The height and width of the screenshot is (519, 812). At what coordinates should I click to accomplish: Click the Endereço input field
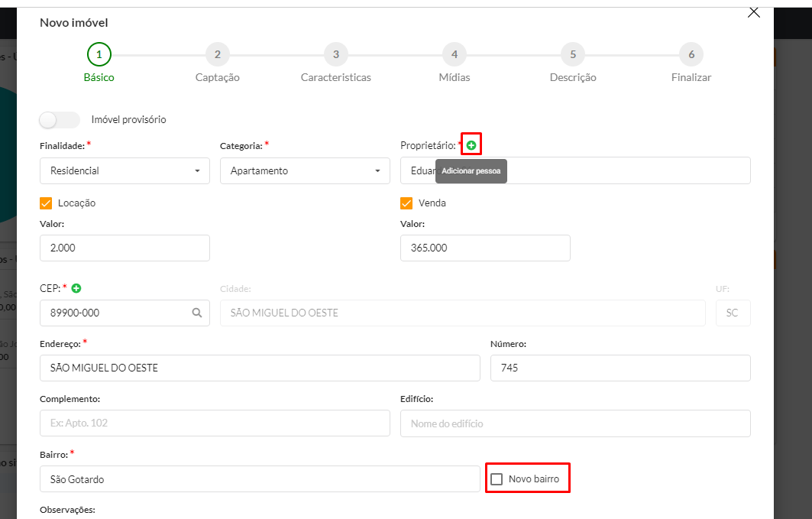[x=260, y=368]
